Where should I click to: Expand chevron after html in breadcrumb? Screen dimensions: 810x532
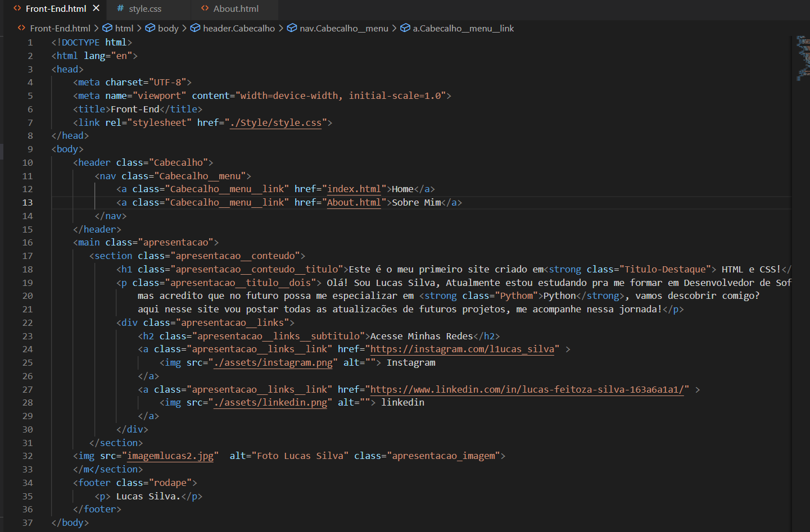click(x=139, y=28)
